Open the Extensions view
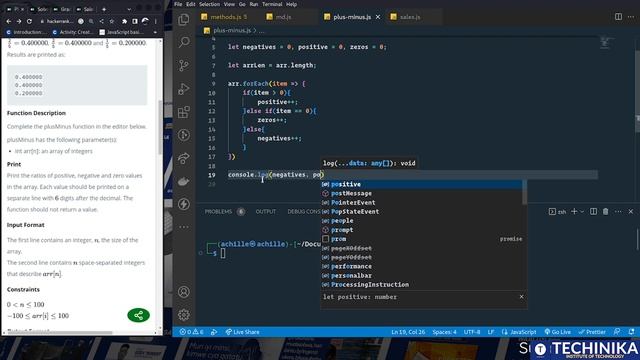The width and height of the screenshot is (640, 360). (184, 112)
